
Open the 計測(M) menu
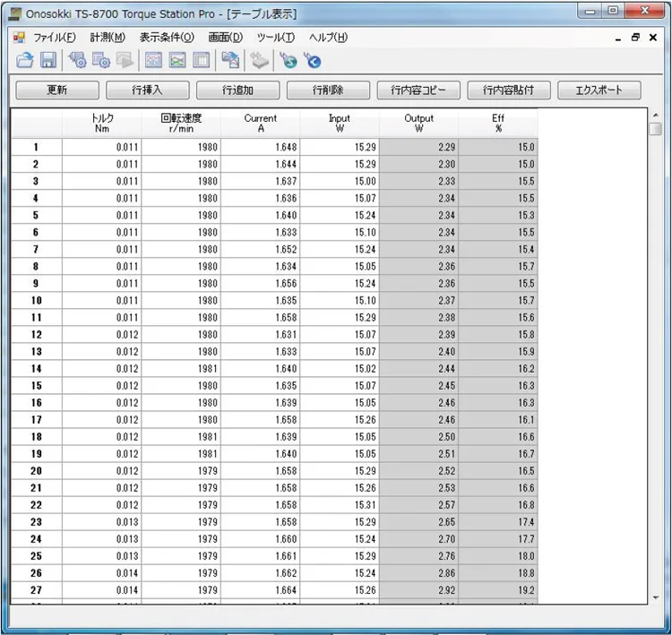point(108,38)
